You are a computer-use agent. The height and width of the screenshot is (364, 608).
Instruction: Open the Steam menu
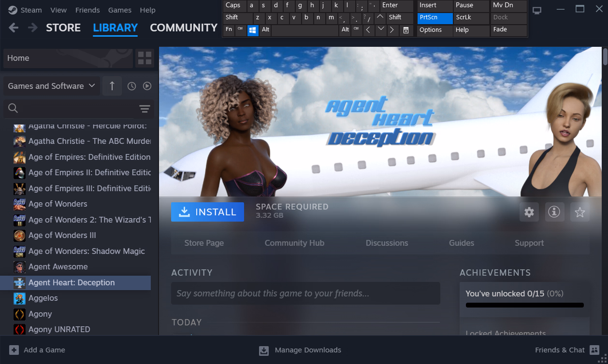tap(31, 10)
